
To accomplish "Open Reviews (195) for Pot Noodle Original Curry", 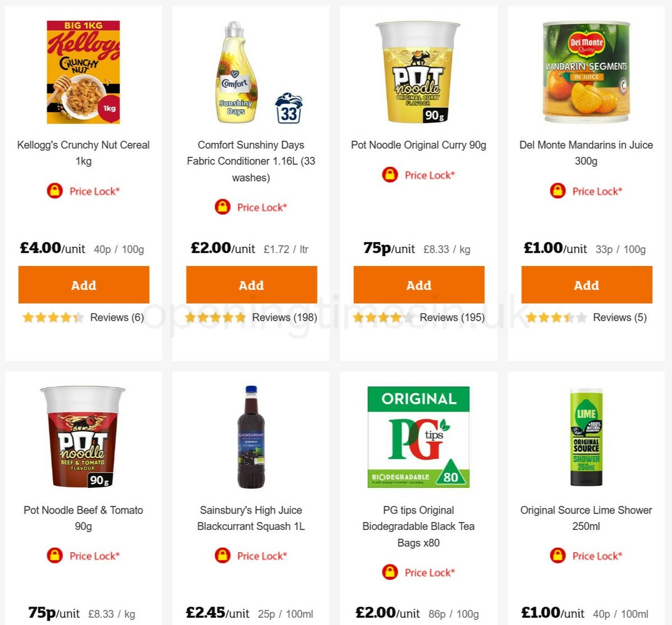I will tap(451, 317).
